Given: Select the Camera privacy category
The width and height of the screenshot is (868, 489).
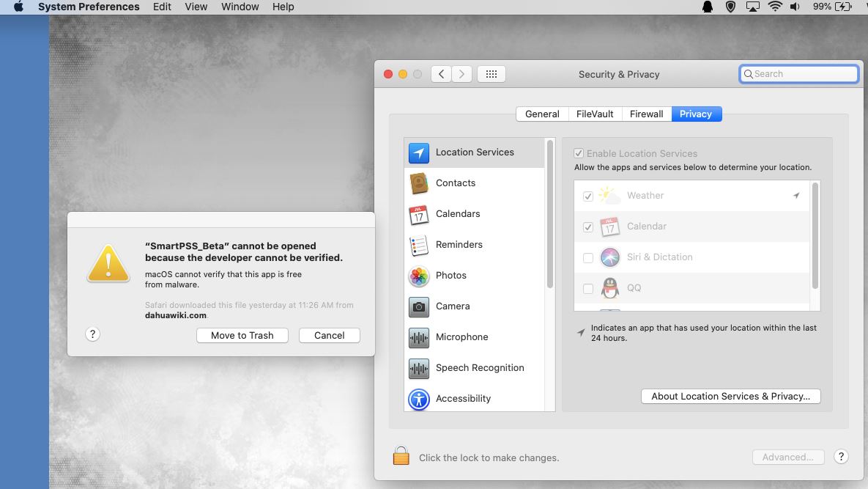Looking at the screenshot, I should [452, 306].
